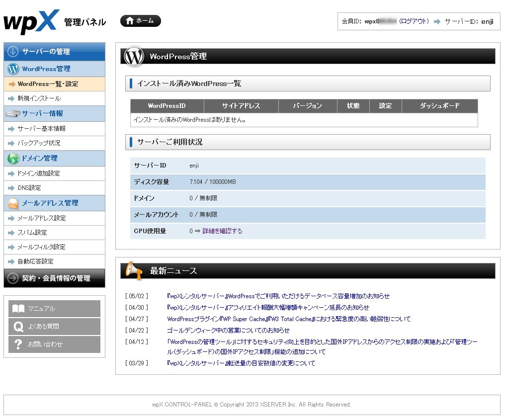Click the メールアドレス管理 sidebar heading text
The height and width of the screenshot is (420, 505).
click(50, 203)
